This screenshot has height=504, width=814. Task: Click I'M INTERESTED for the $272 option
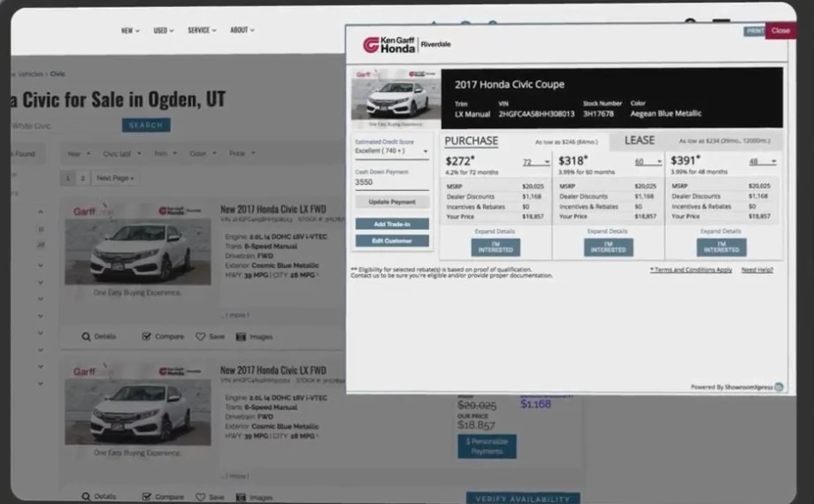[495, 247]
